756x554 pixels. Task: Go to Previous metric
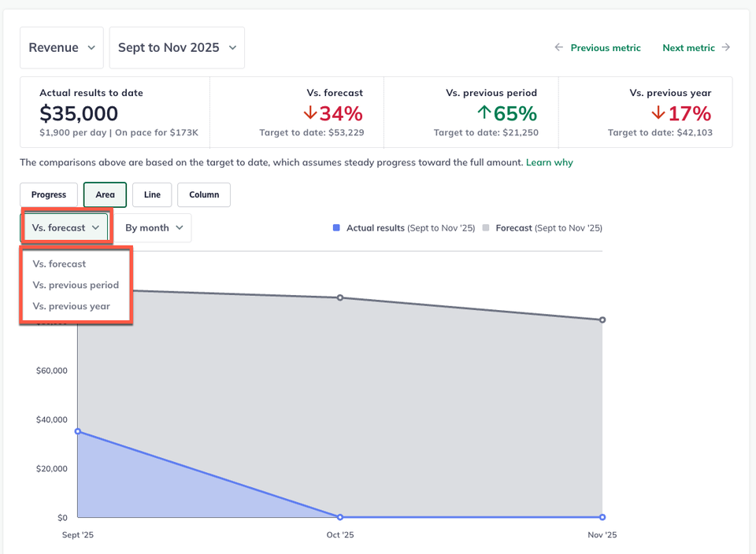pyautogui.click(x=606, y=48)
